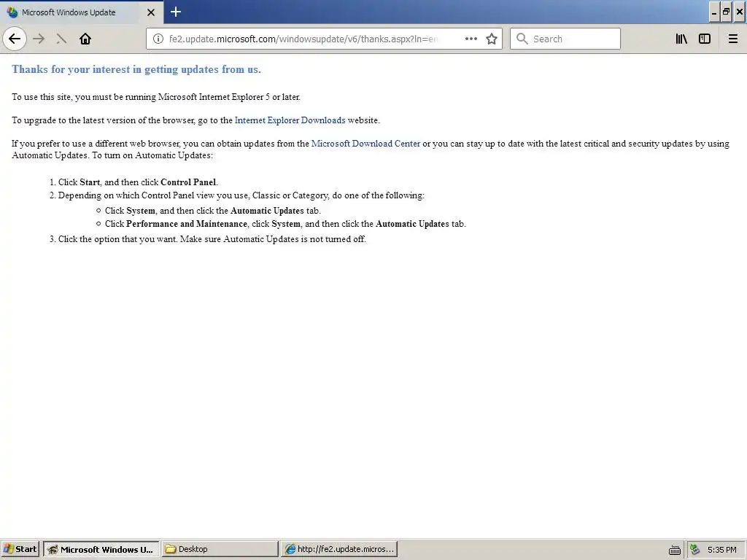Click the 'Performance and Maintenance' bold text
Image resolution: width=747 pixels, height=560 pixels.
click(x=186, y=224)
